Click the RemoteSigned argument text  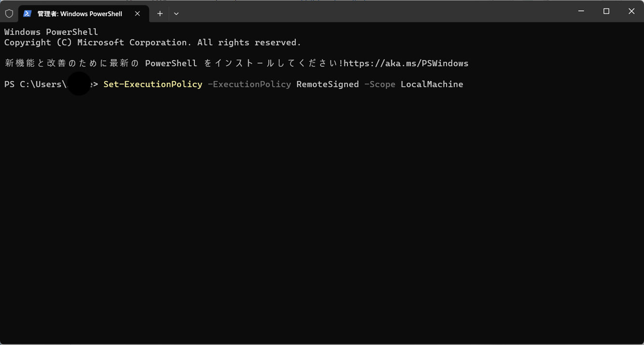point(327,84)
